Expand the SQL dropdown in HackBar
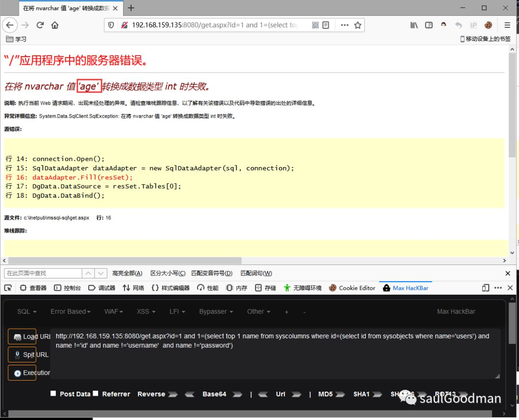This screenshot has width=519, height=420. coord(27,312)
